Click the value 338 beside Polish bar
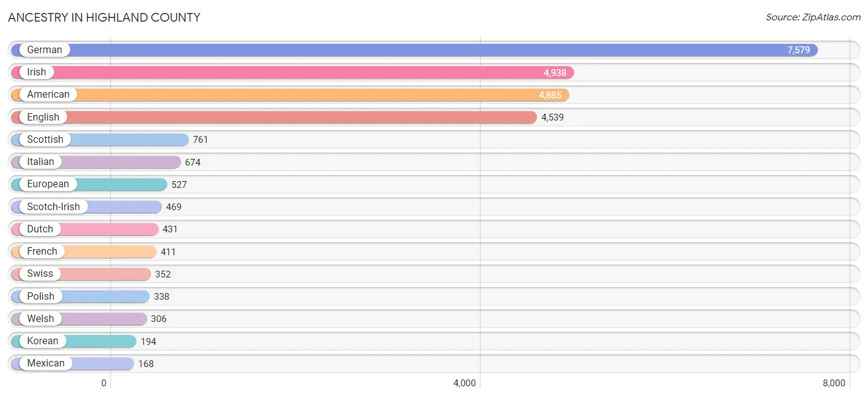 coord(162,297)
